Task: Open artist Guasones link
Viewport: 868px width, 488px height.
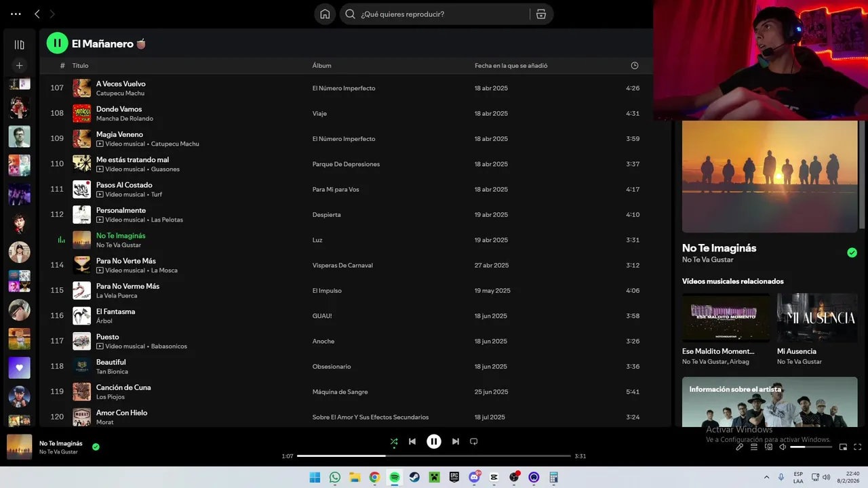Action: tap(167, 169)
